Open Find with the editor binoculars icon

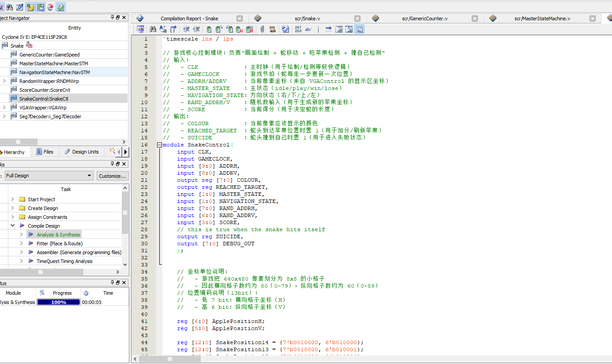pos(153,29)
